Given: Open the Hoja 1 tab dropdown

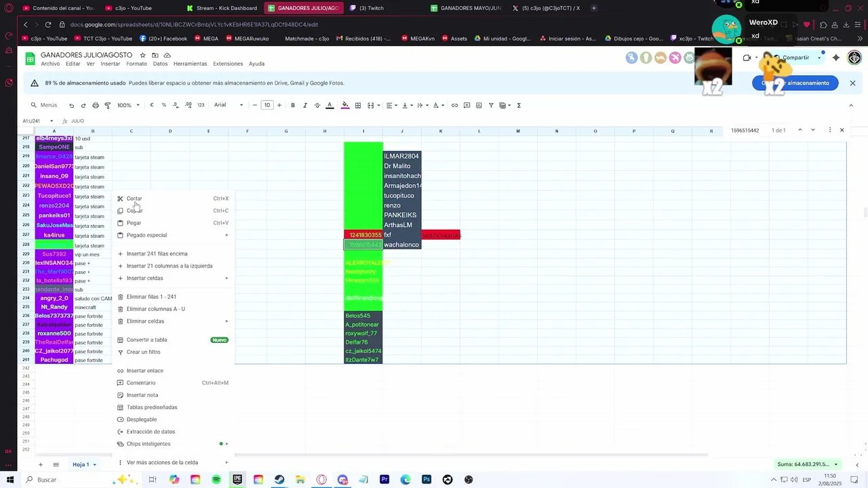Looking at the screenshot, I should click(x=95, y=464).
